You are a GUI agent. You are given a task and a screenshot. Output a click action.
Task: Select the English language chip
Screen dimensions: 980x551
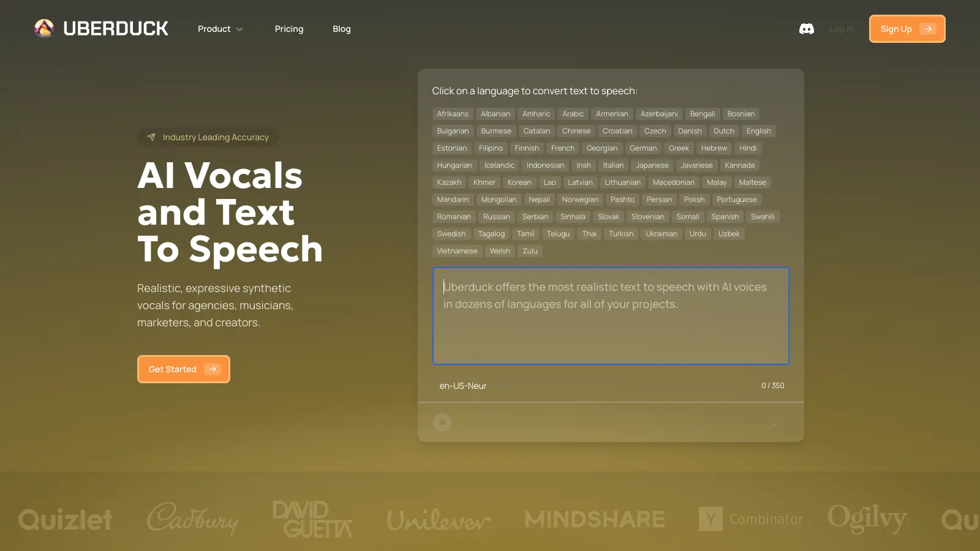(758, 130)
